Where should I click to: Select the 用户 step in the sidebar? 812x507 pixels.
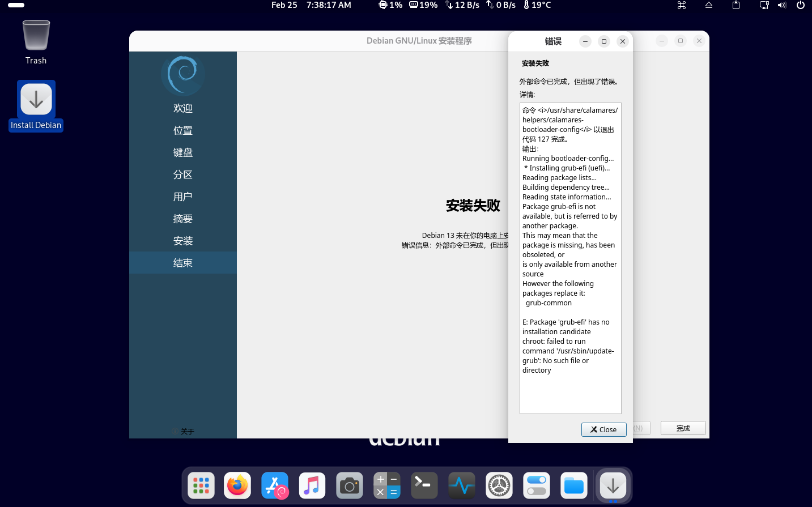[183, 197]
